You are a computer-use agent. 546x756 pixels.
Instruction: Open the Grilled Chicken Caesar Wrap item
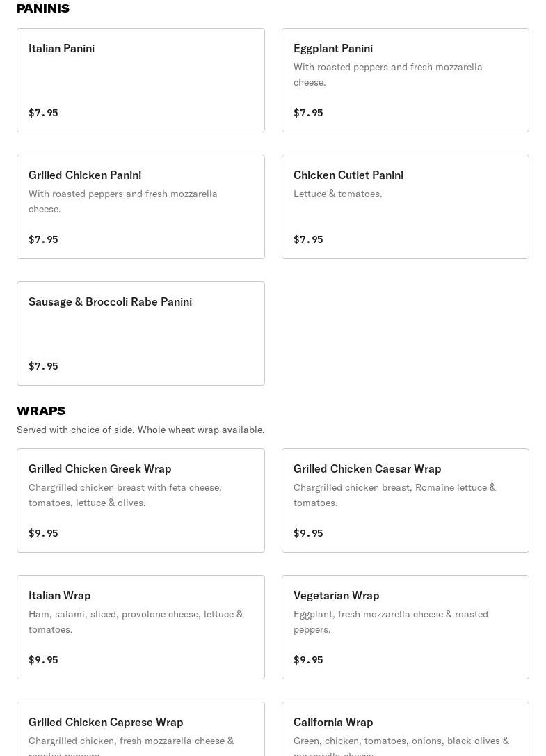tap(367, 469)
